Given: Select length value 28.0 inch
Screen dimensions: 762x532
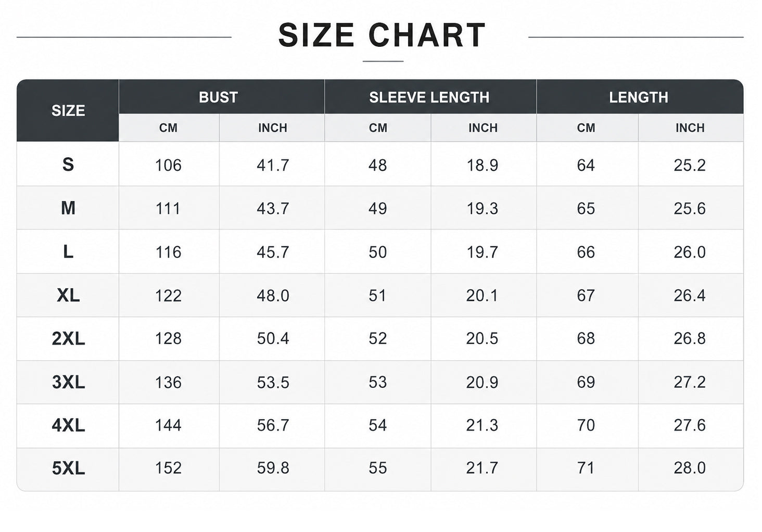Looking at the screenshot, I should coord(690,468).
